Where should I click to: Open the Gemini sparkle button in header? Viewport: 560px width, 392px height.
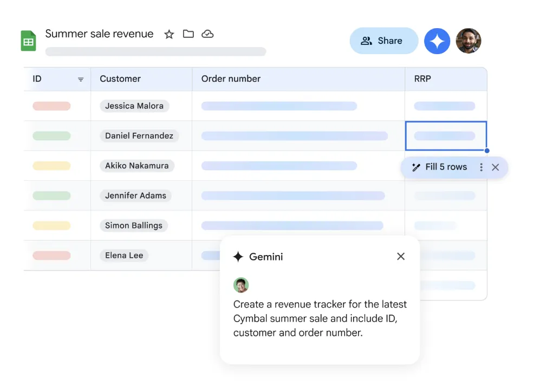point(437,41)
